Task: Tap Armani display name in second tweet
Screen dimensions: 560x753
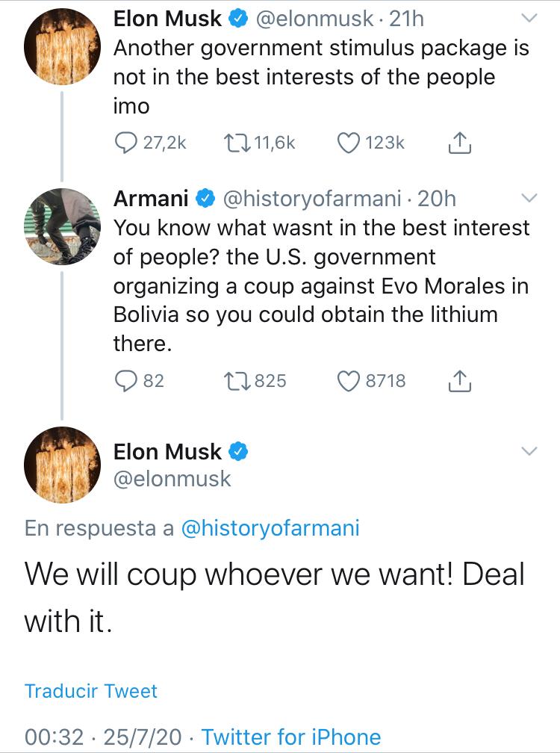Action: click(151, 199)
